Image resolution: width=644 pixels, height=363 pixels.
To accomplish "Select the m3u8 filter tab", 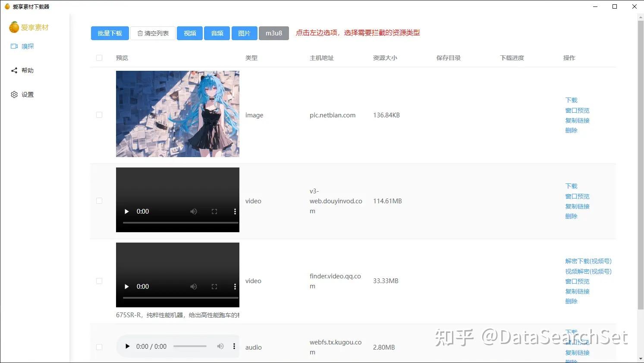I will point(273,33).
